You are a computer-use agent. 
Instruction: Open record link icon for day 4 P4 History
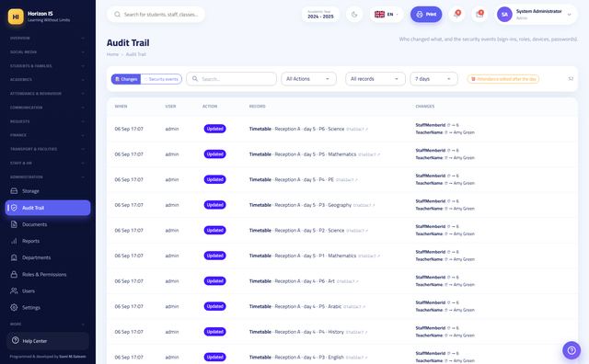pos(366,332)
